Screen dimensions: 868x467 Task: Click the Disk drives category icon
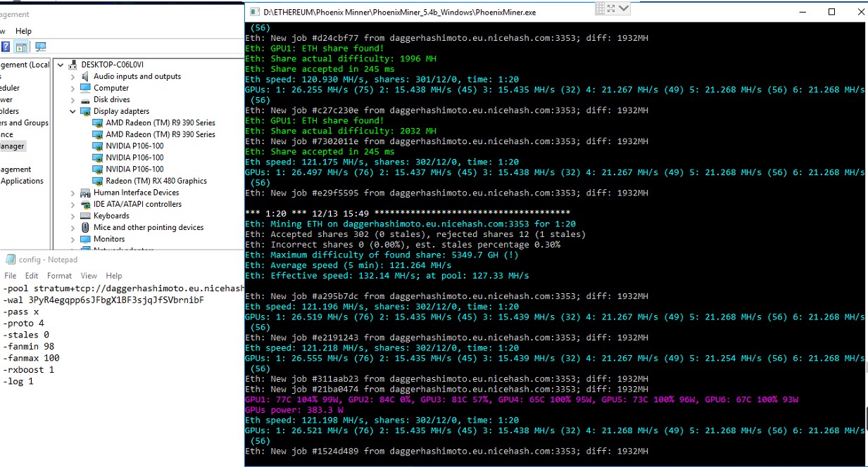(x=85, y=99)
